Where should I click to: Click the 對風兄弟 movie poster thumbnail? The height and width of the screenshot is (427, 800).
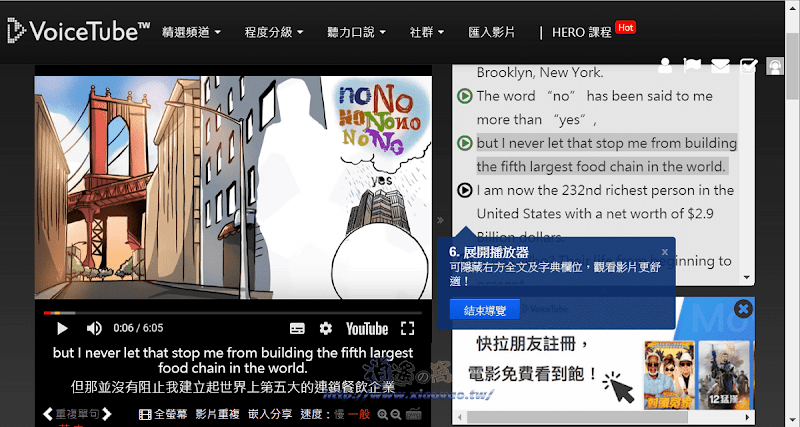click(x=669, y=375)
